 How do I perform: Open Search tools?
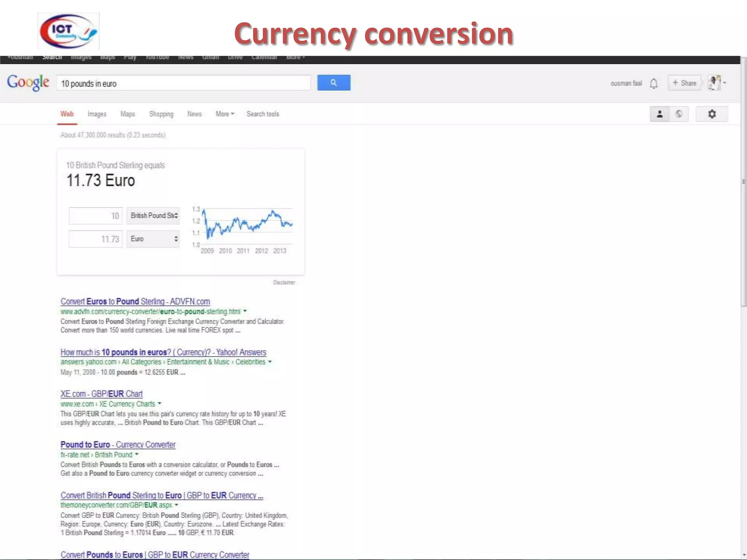[263, 114]
